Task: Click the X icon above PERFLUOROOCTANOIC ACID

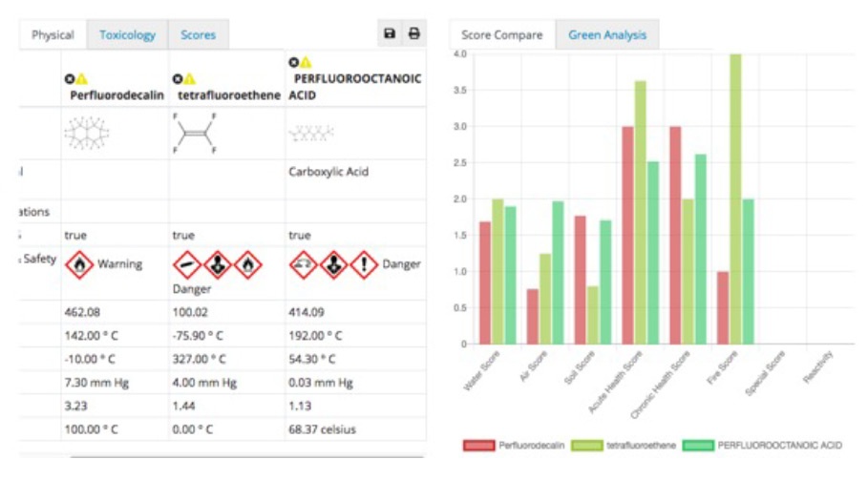Action: pyautogui.click(x=294, y=63)
